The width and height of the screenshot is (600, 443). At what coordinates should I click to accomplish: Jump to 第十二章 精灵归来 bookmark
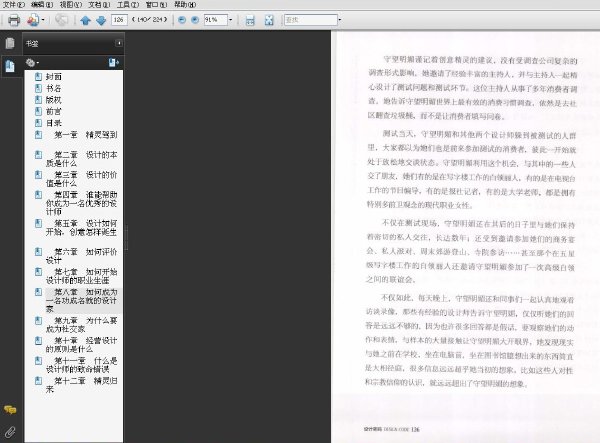tap(82, 385)
